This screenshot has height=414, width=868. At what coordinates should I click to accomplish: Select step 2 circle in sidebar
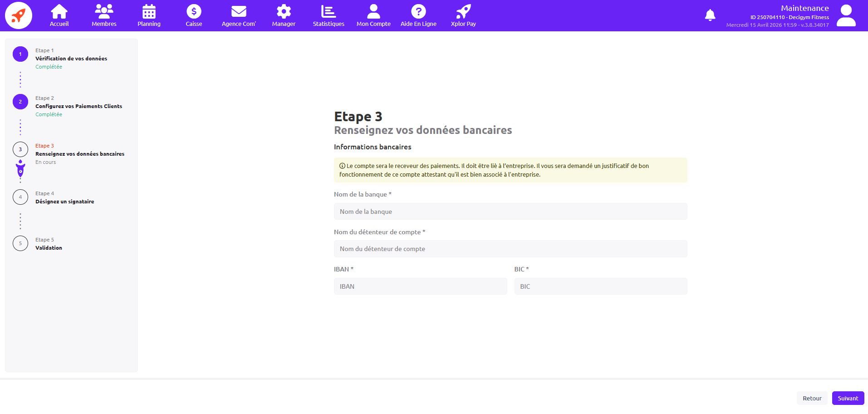20,102
